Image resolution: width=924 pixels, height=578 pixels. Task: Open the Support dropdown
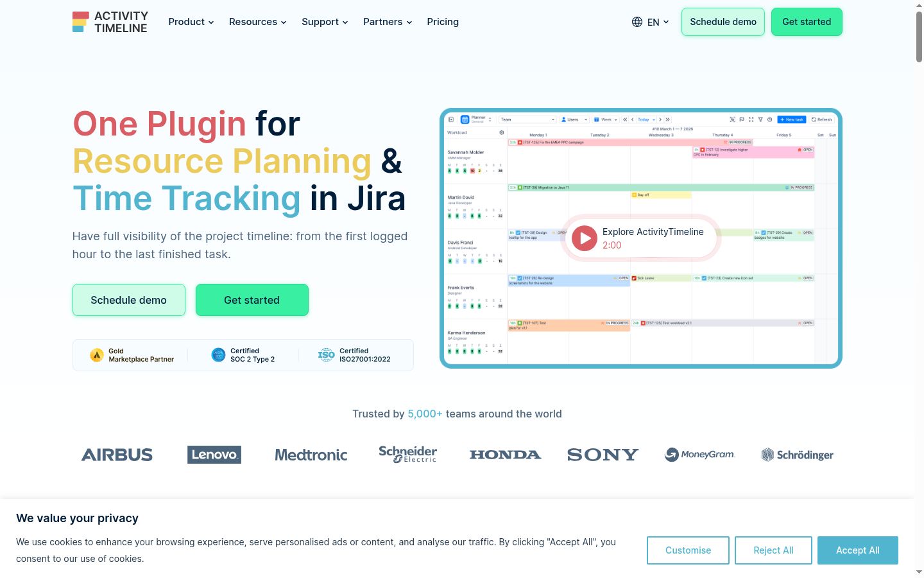click(x=325, y=22)
